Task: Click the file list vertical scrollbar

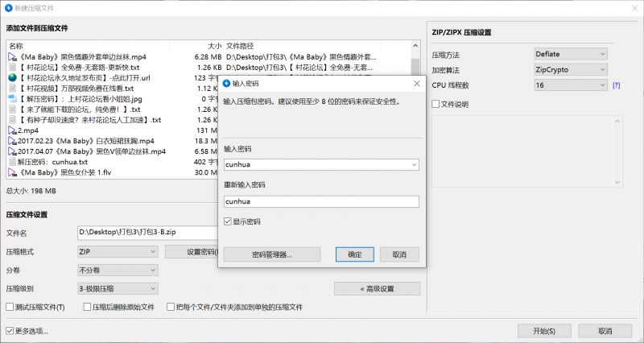Action: (x=415, y=105)
